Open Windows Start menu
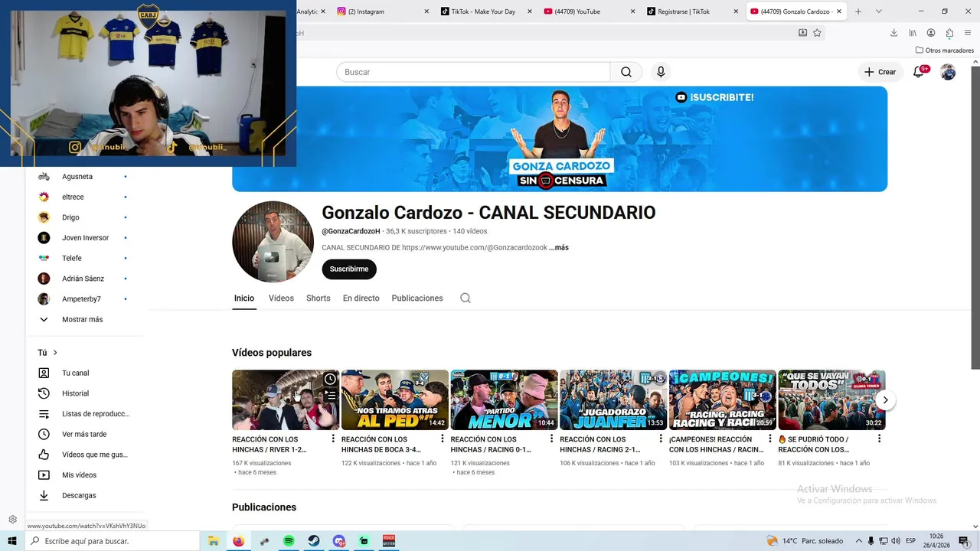The width and height of the screenshot is (980, 551). coord(12,541)
